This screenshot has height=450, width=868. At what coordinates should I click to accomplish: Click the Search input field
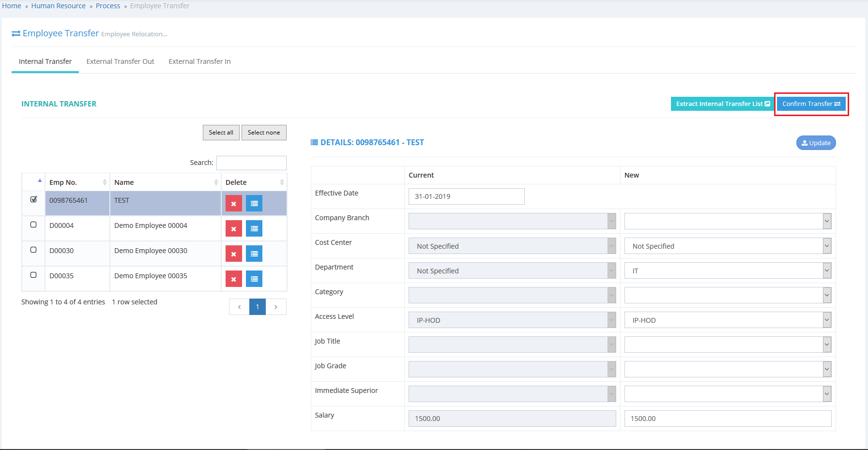coord(251,163)
